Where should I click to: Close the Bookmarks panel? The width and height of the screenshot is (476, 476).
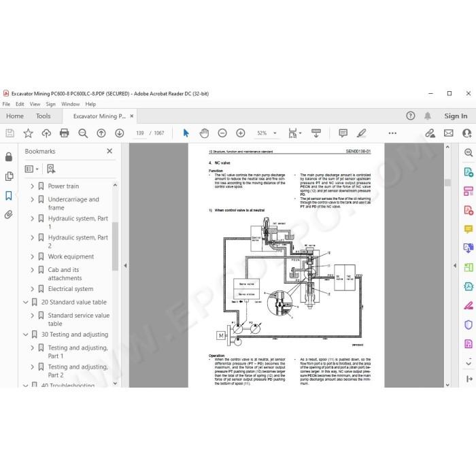click(x=109, y=151)
